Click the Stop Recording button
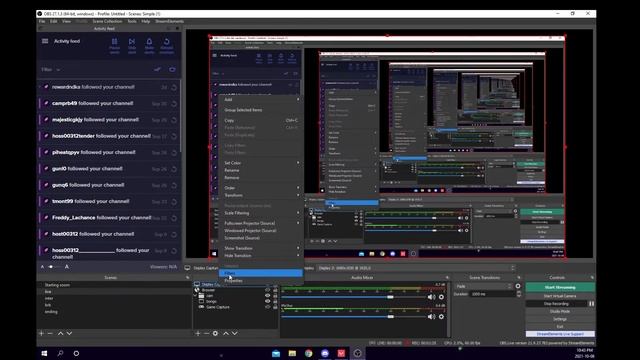The image size is (640, 360). pos(556,304)
